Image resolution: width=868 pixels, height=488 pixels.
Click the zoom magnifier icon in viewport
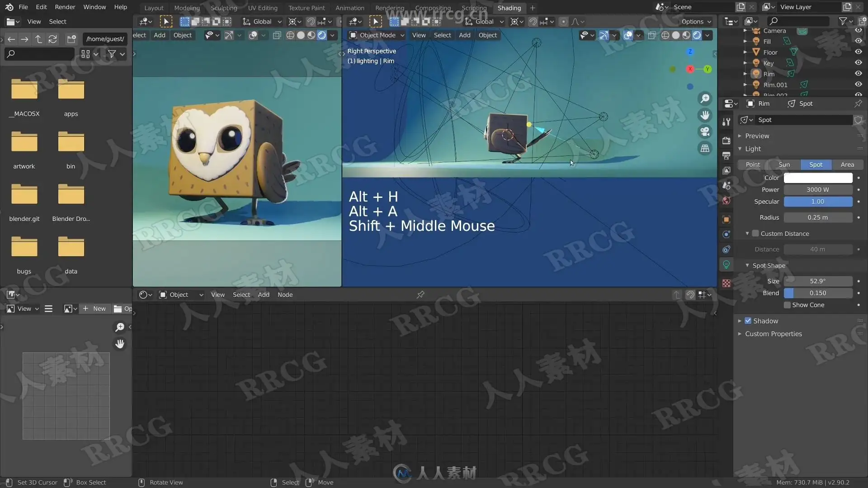(x=705, y=99)
